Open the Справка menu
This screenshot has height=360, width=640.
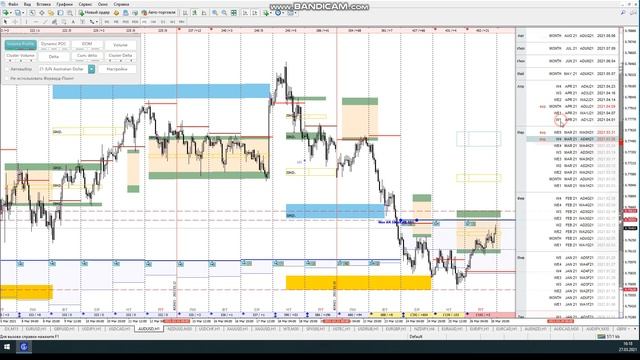(121, 4)
